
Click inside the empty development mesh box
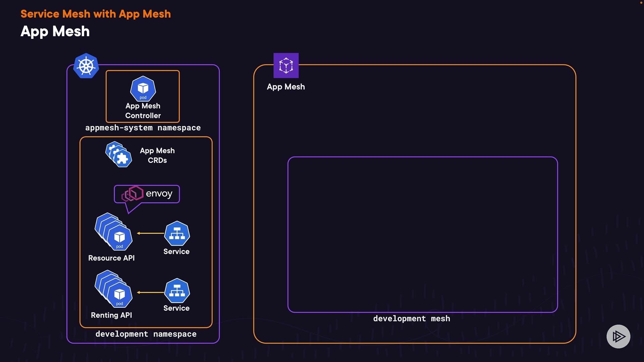423,235
